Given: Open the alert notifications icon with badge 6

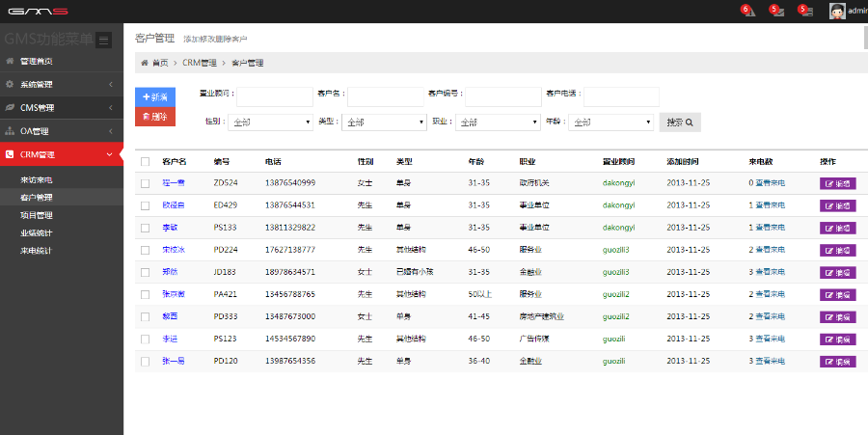Looking at the screenshot, I should pos(748,11).
